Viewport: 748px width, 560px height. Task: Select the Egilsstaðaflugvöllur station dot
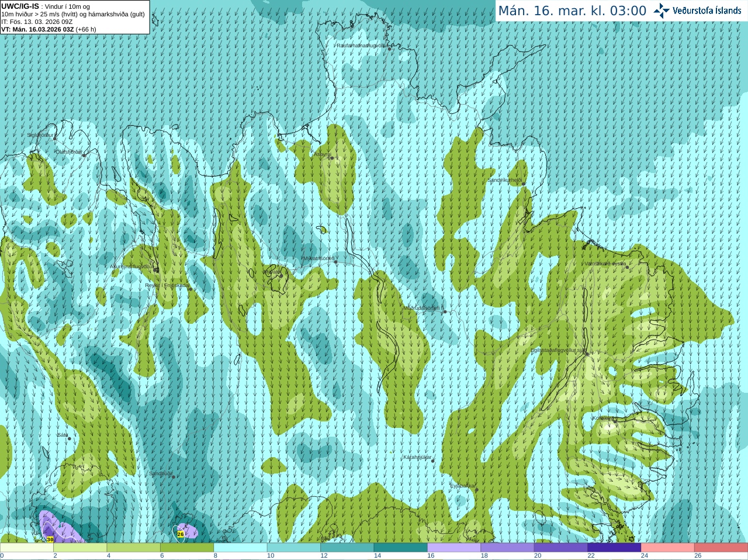[587, 354]
